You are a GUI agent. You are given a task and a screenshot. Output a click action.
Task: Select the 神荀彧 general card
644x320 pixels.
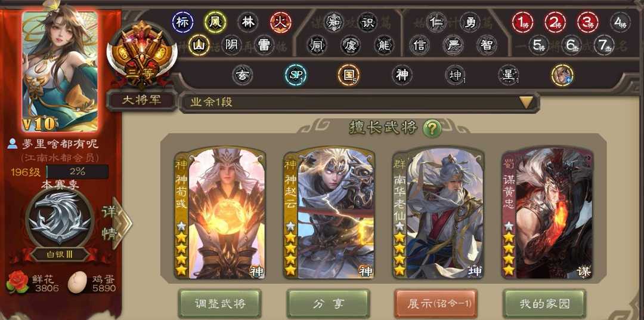pos(220,213)
